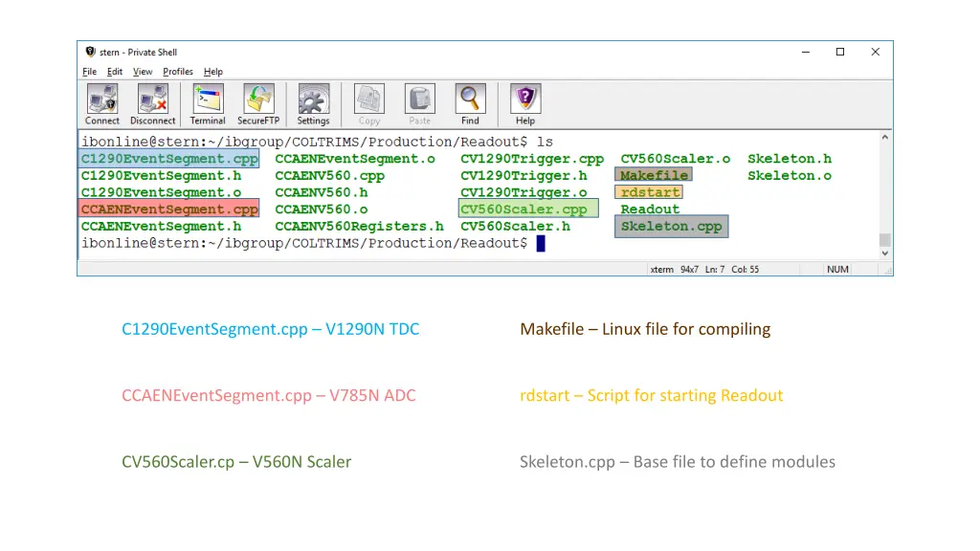Expand the View menu
Image resolution: width=980 pixels, height=551 pixels.
143,72
